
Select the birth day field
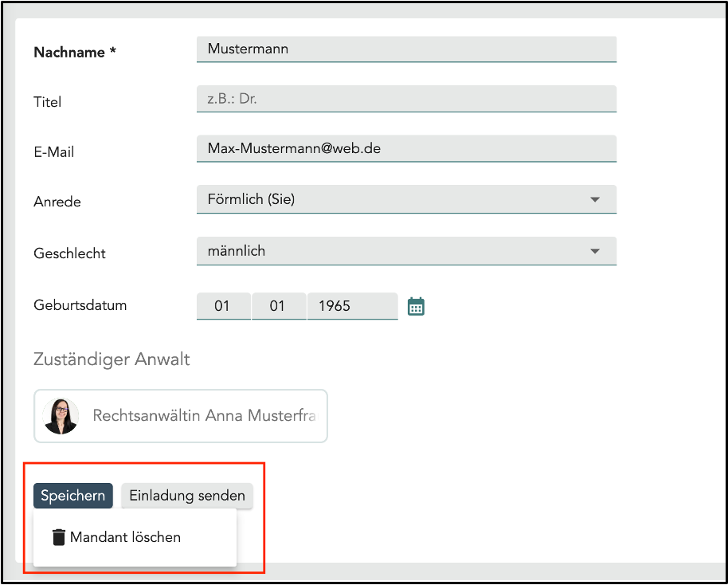point(222,306)
